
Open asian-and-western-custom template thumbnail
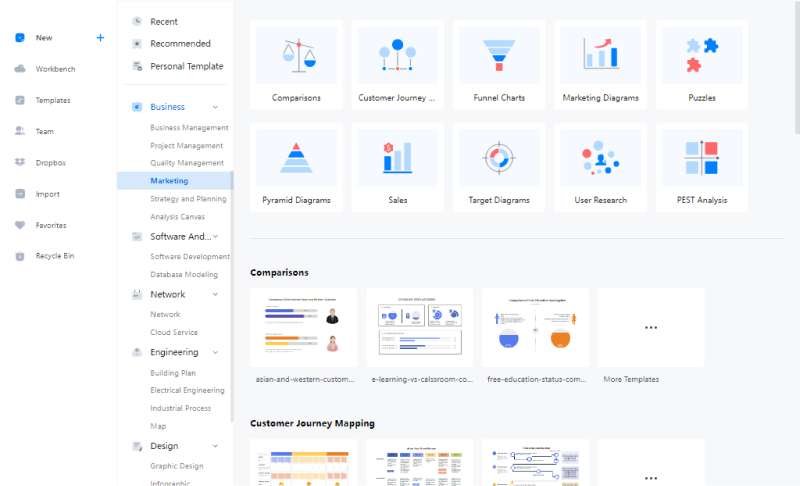tap(304, 327)
